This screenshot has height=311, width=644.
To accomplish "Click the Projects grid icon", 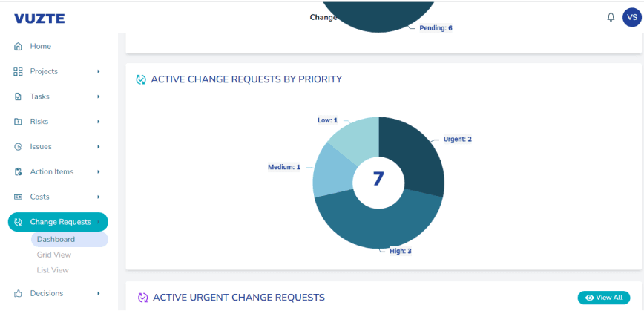I will coord(19,72).
